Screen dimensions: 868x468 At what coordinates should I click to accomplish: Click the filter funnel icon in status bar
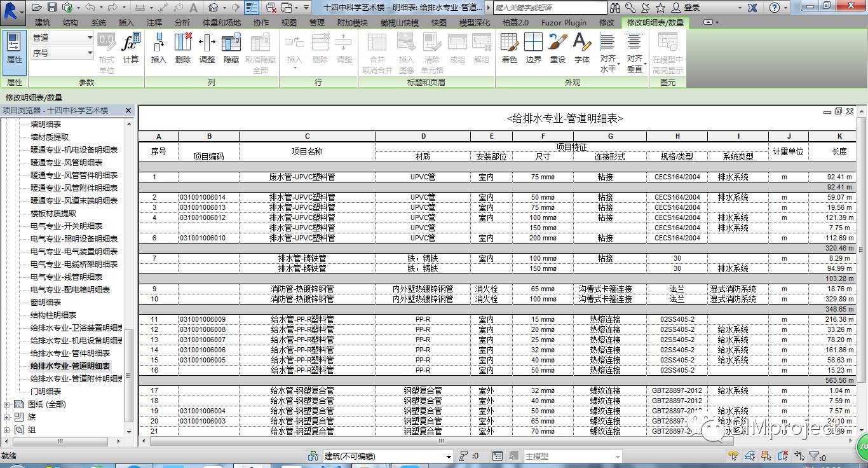[x=813, y=457]
